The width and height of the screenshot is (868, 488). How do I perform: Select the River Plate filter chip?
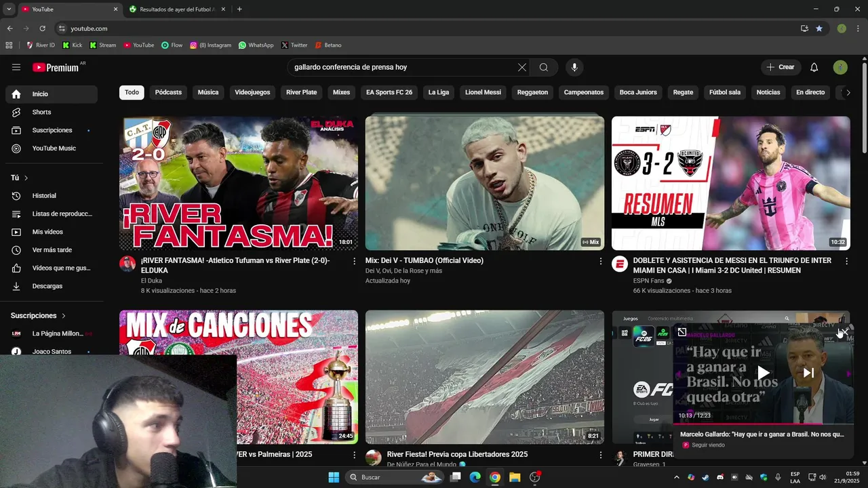pyautogui.click(x=301, y=92)
